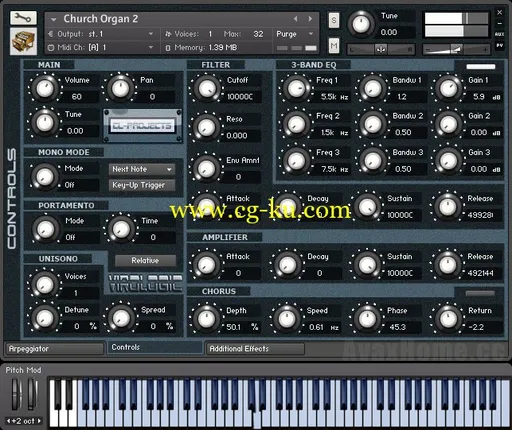The width and height of the screenshot is (512, 430).
Task: Click the Portamento Time knob
Action: 121,229
